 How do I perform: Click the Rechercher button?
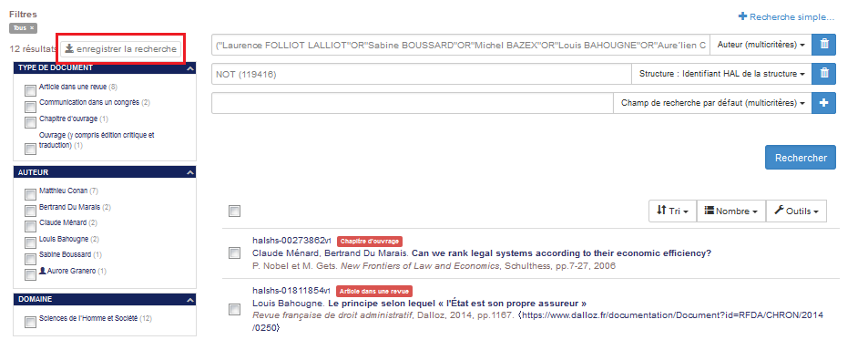(801, 158)
